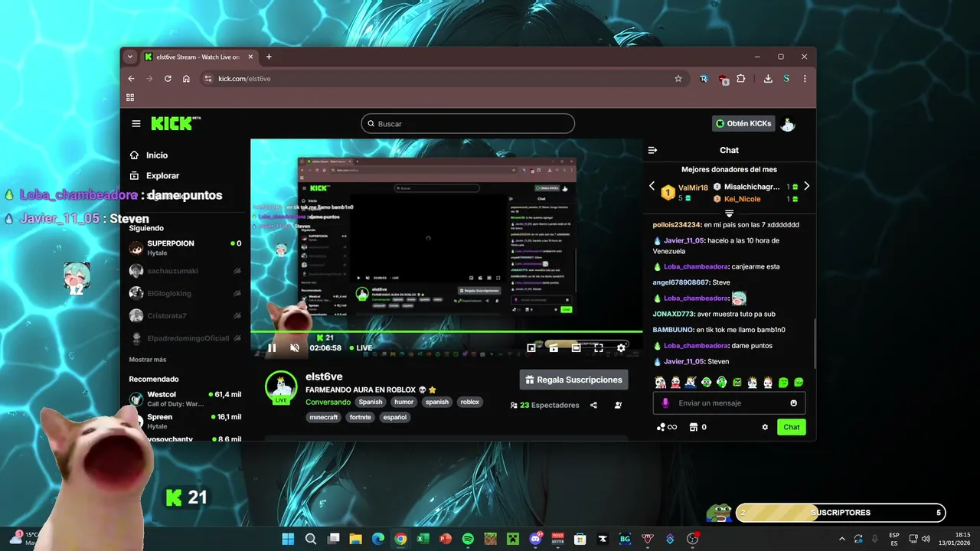Click the Enviar un mensaje chat input
Image resolution: width=980 pixels, height=551 pixels.
[x=729, y=403]
